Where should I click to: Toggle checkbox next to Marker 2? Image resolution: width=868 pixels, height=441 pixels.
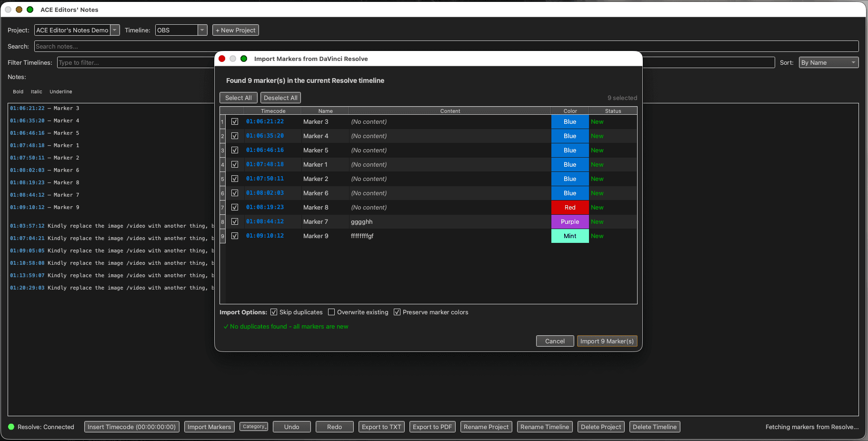point(235,179)
